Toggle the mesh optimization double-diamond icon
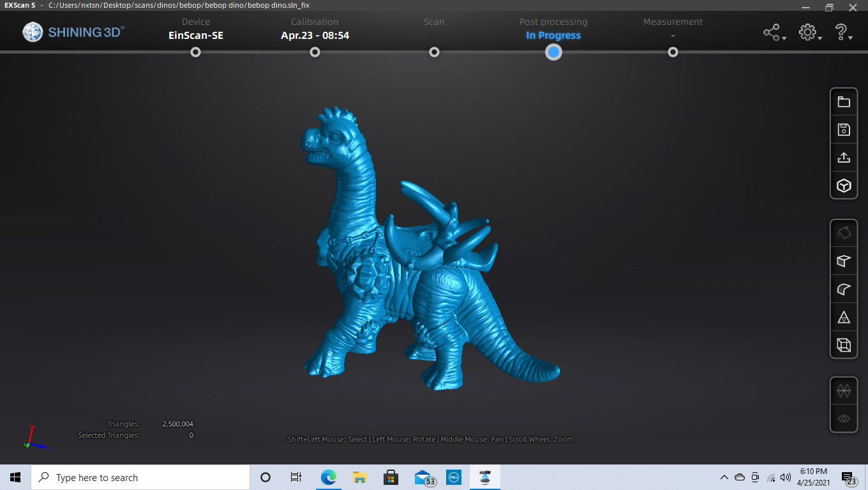The width and height of the screenshot is (868, 490). click(x=844, y=390)
